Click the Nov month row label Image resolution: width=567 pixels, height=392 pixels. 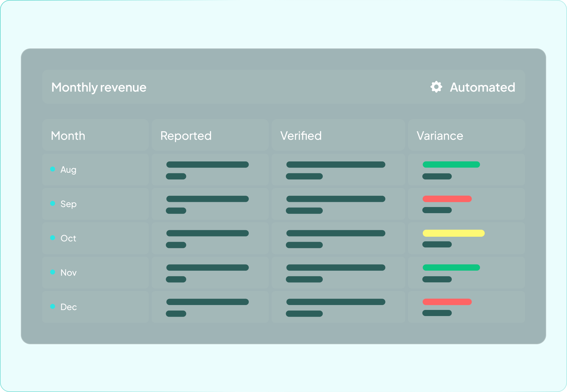click(68, 273)
